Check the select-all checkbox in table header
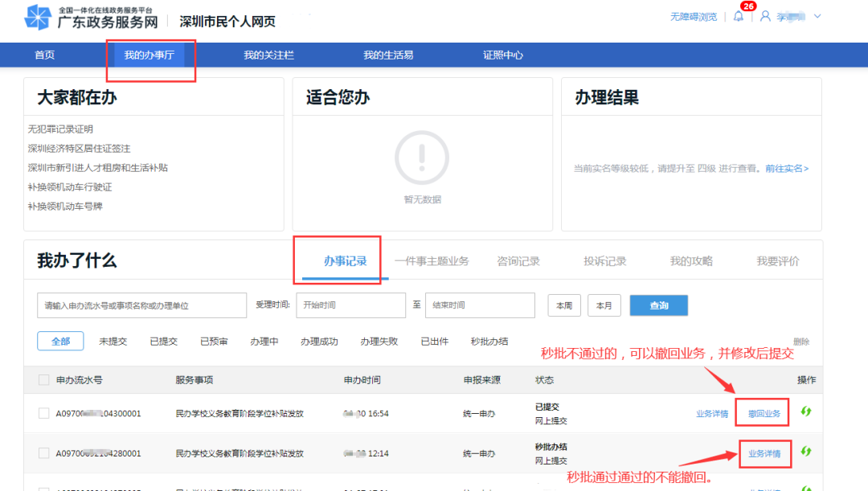Image resolution: width=868 pixels, height=491 pixels. 43,381
